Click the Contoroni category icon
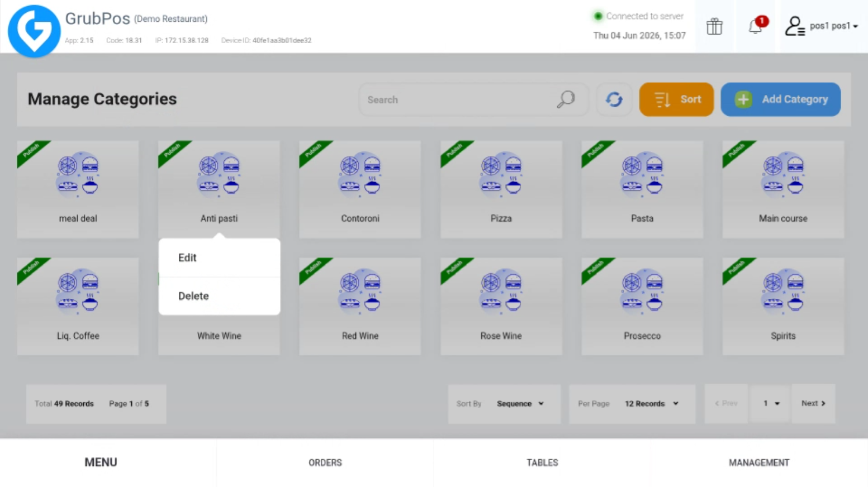 click(360, 174)
